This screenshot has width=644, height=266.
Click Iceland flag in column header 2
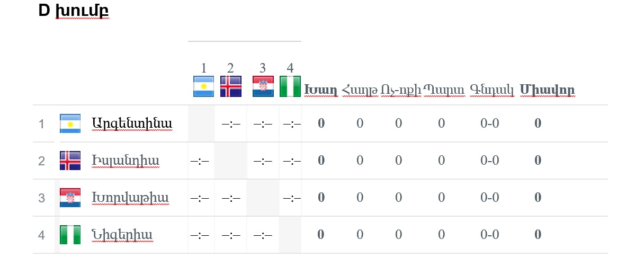click(x=230, y=86)
